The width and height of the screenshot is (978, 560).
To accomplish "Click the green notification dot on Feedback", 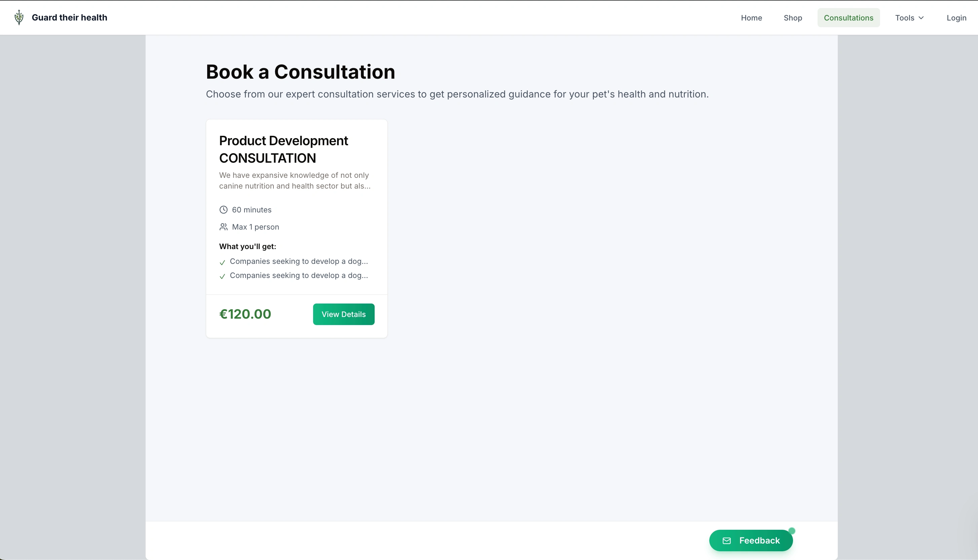I will point(791,531).
